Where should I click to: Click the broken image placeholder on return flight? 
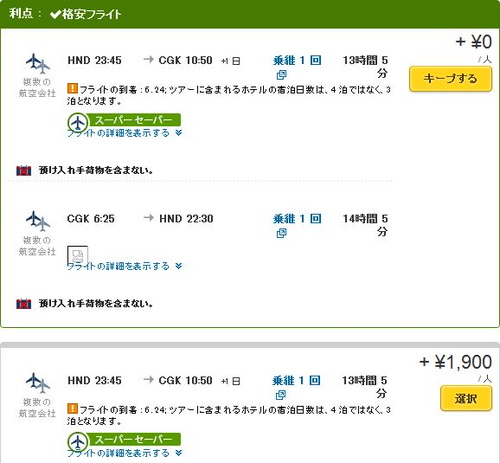[78, 255]
